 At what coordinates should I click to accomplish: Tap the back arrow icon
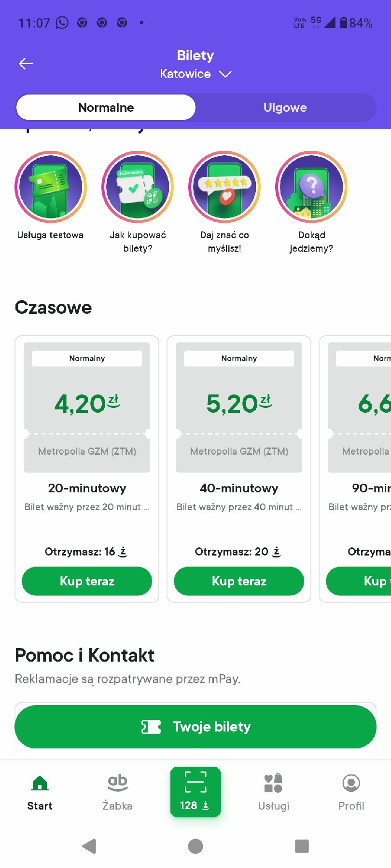[x=26, y=64]
